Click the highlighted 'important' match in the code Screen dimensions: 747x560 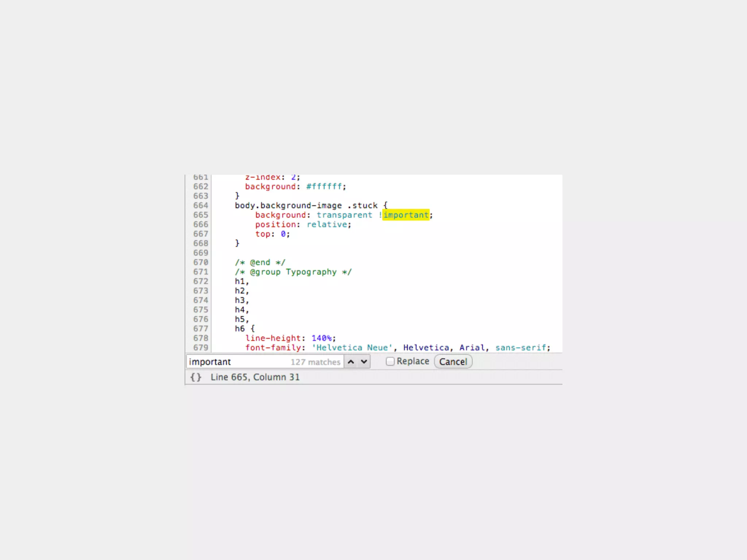(x=406, y=215)
